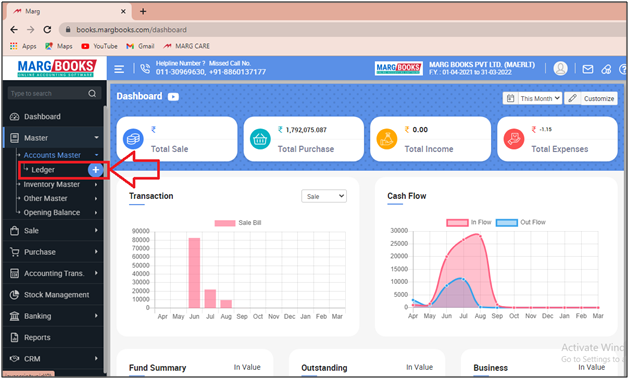Click the plus icon beside Ledger
Image resolution: width=630 pixels, height=379 pixels.
point(95,170)
